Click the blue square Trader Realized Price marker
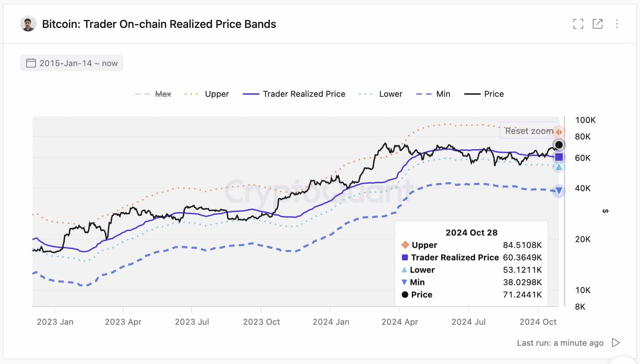 pyautogui.click(x=559, y=157)
